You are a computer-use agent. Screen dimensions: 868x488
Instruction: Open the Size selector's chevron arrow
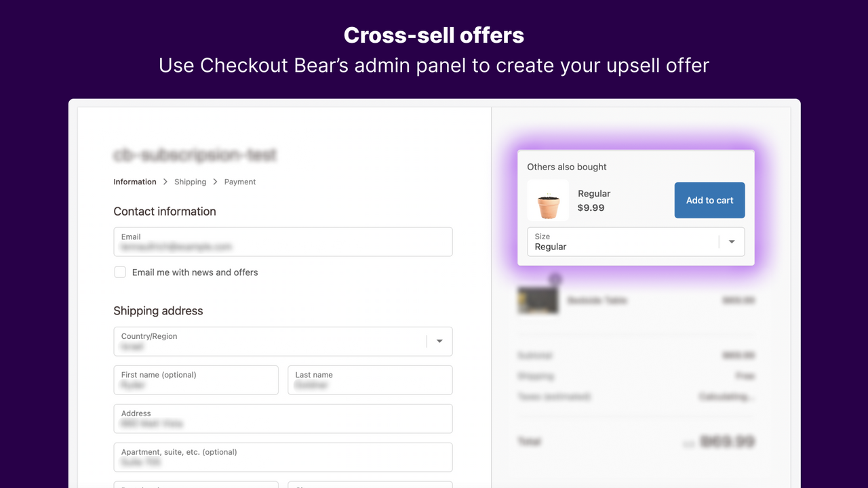coord(731,242)
